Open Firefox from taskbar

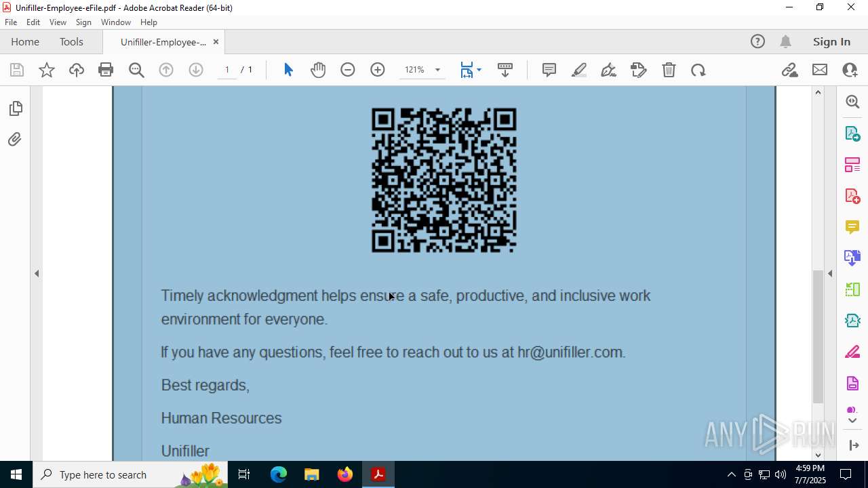(345, 474)
